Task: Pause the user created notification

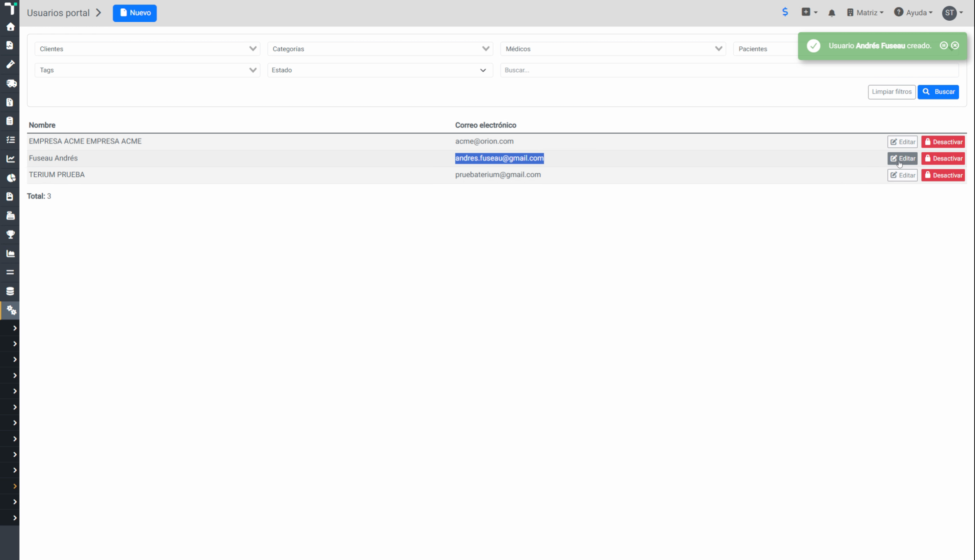Action: (x=943, y=46)
